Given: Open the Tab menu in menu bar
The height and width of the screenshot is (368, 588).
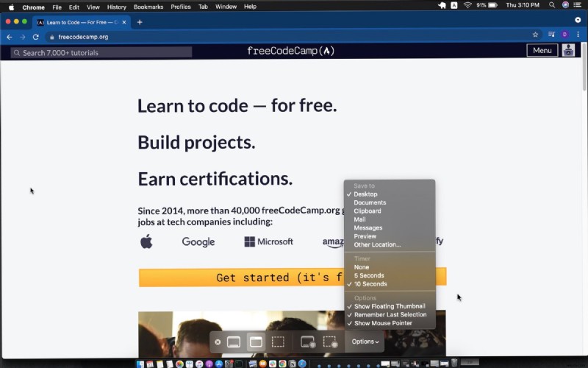Looking at the screenshot, I should click(x=203, y=7).
